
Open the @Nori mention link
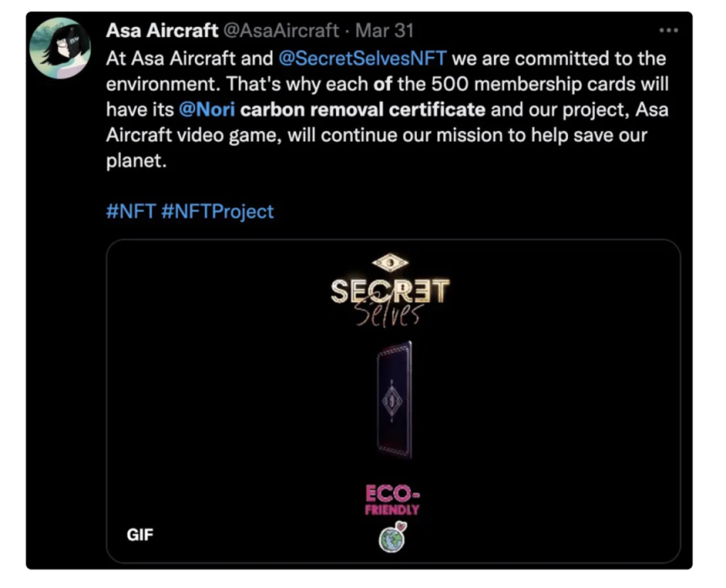[207, 110]
